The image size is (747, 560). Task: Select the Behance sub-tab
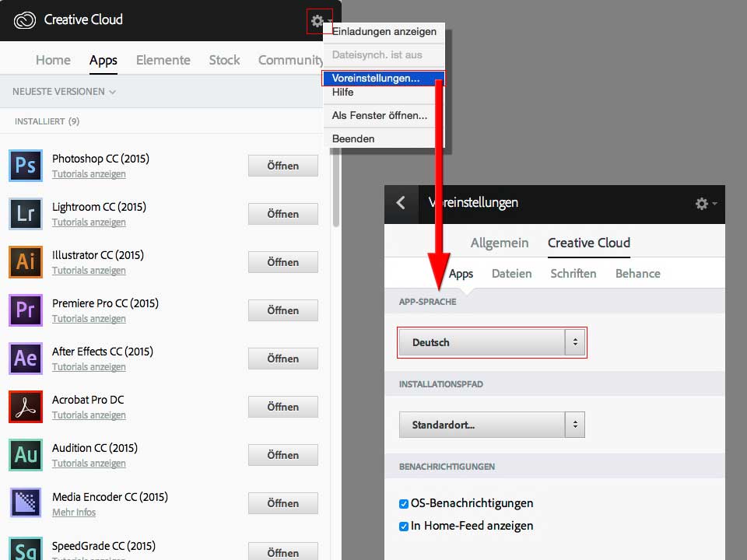pyautogui.click(x=637, y=273)
